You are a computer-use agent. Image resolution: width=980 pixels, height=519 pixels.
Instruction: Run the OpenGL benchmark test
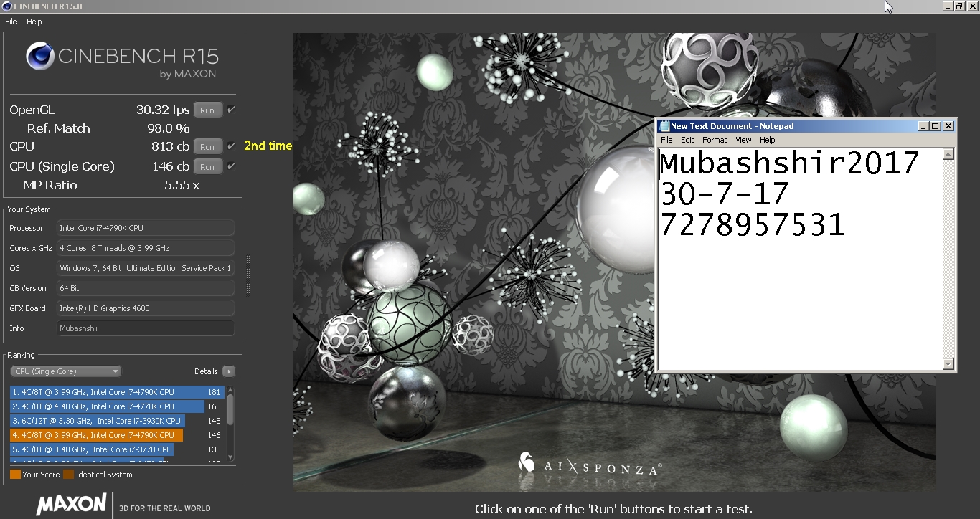pos(207,110)
